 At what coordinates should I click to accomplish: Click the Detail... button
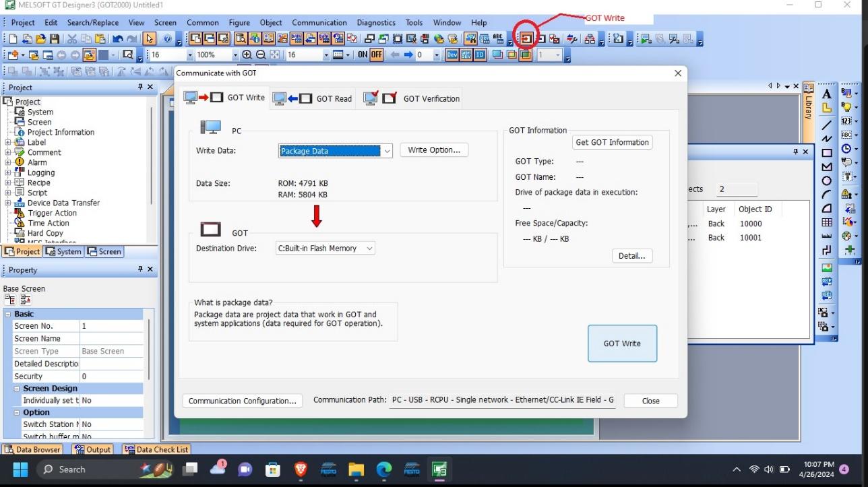tap(632, 256)
